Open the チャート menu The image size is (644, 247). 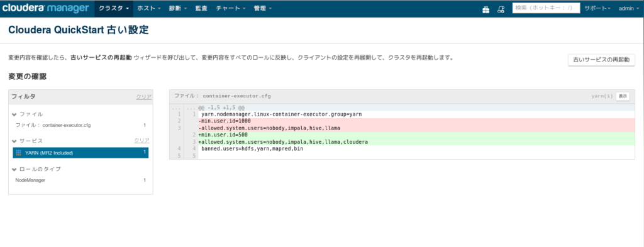click(230, 8)
